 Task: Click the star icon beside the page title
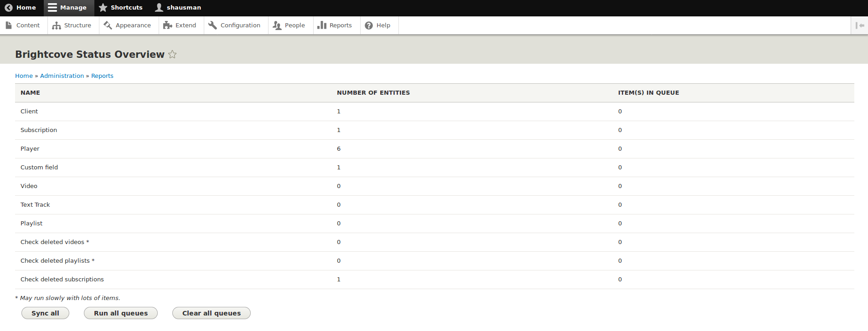point(172,55)
